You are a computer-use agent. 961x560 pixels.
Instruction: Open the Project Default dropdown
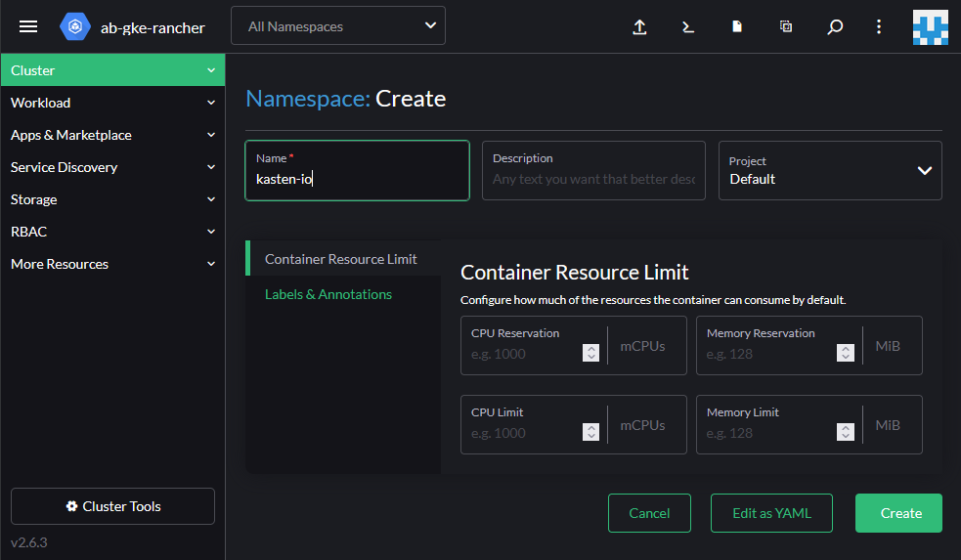tap(830, 171)
